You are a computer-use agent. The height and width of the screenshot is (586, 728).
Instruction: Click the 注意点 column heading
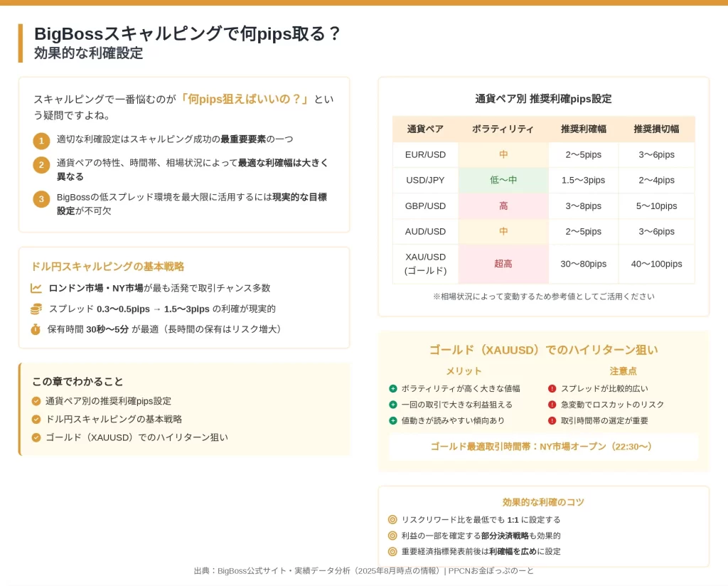click(x=623, y=371)
